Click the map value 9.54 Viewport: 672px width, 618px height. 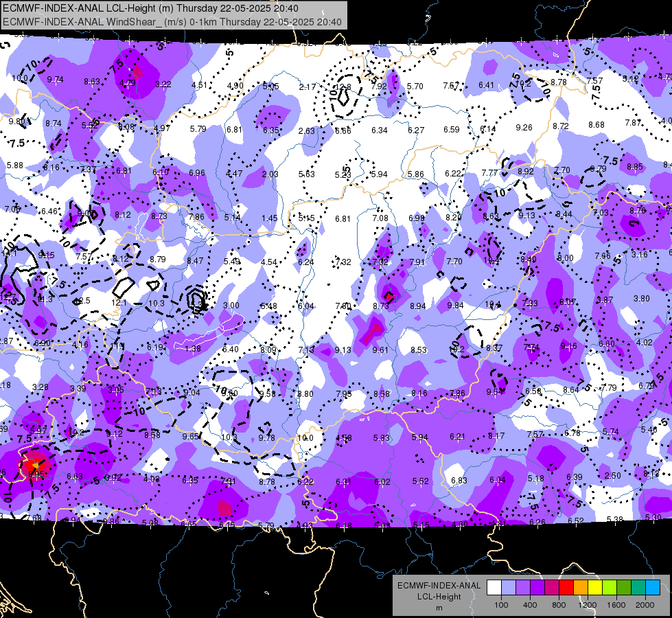coord(495,391)
